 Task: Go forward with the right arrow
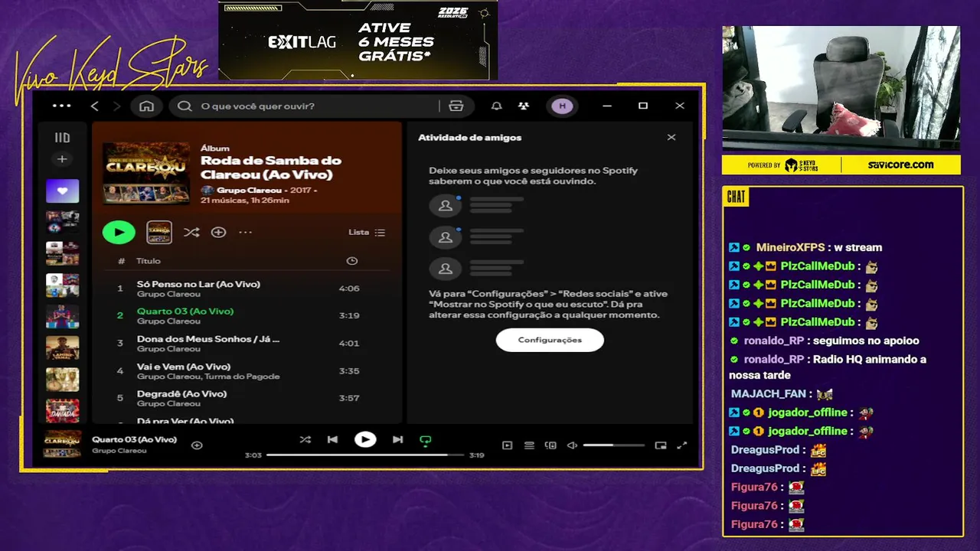tap(116, 106)
